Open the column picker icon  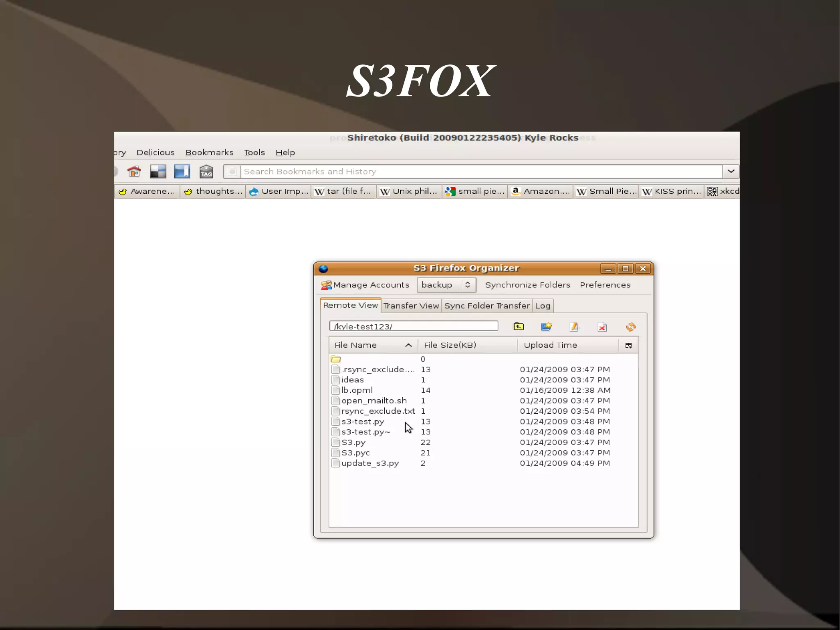(628, 346)
